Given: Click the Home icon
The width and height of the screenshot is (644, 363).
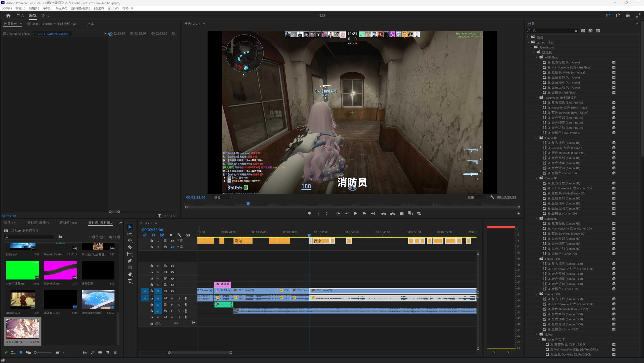Looking at the screenshot, I should point(8,16).
